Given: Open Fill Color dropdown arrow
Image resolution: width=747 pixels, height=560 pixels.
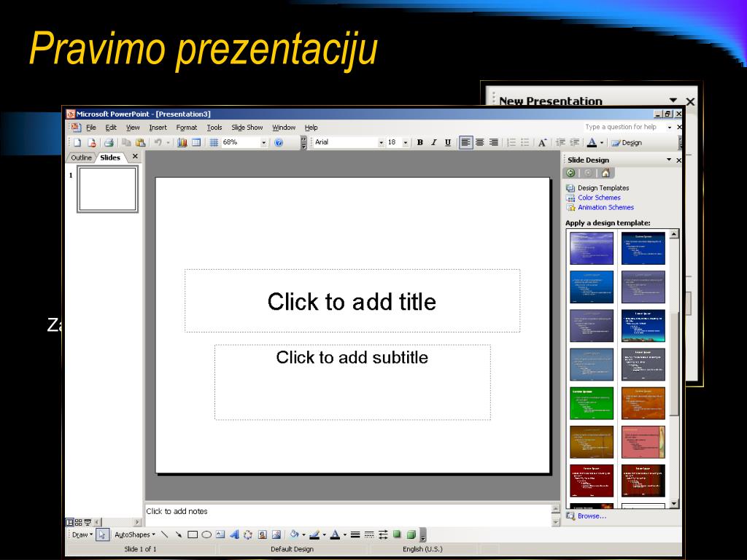Looking at the screenshot, I should [303, 534].
